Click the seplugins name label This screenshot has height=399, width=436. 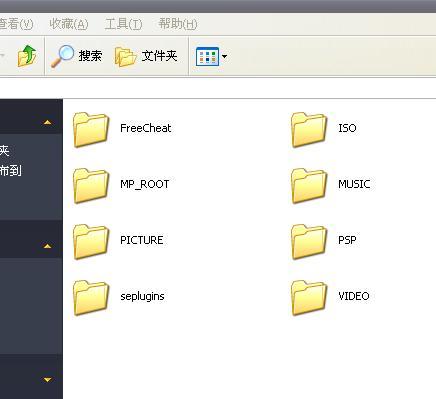coord(142,296)
